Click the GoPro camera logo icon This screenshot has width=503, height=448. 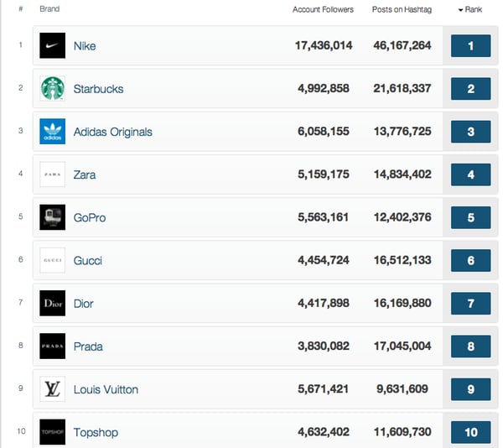52,217
